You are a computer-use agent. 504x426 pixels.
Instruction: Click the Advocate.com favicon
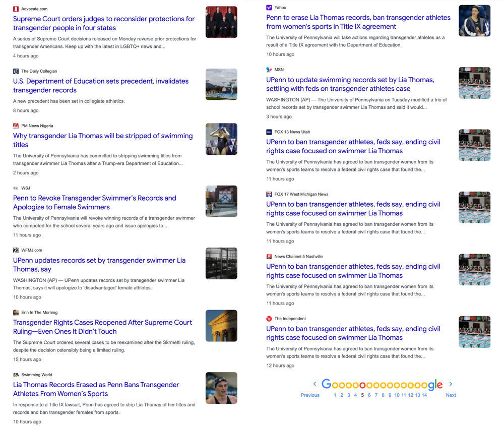tap(16, 9)
